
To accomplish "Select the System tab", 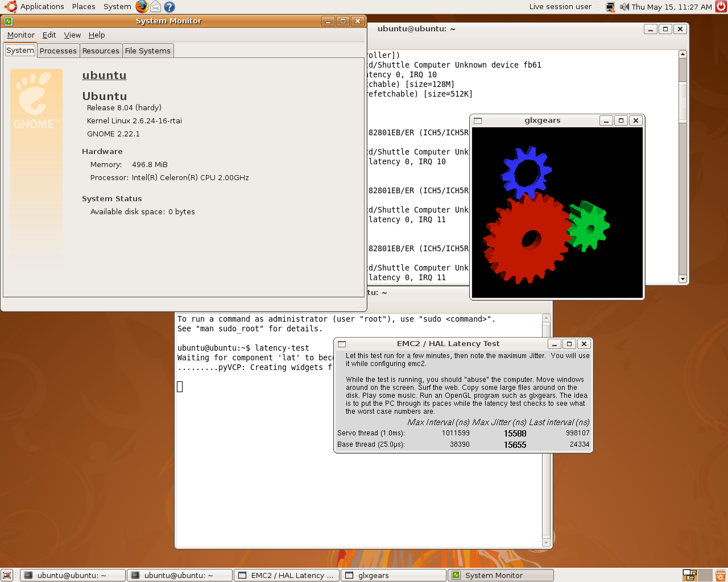I will coord(20,51).
